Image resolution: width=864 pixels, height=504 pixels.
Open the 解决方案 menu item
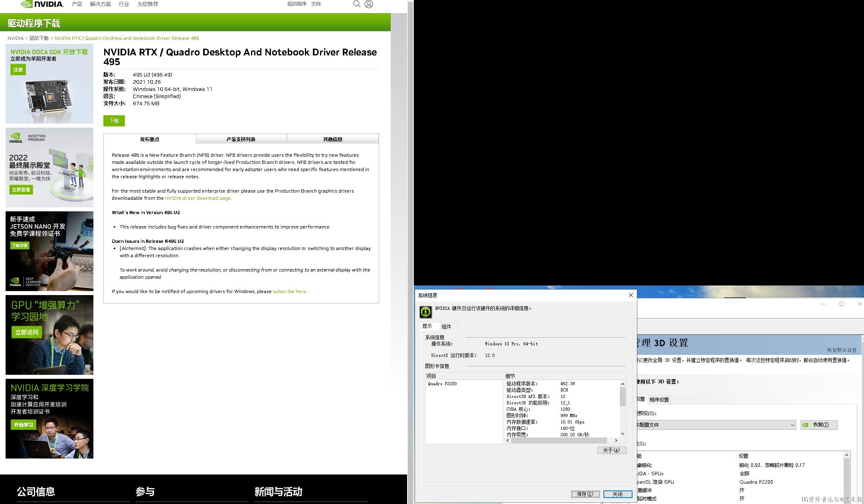[101, 4]
